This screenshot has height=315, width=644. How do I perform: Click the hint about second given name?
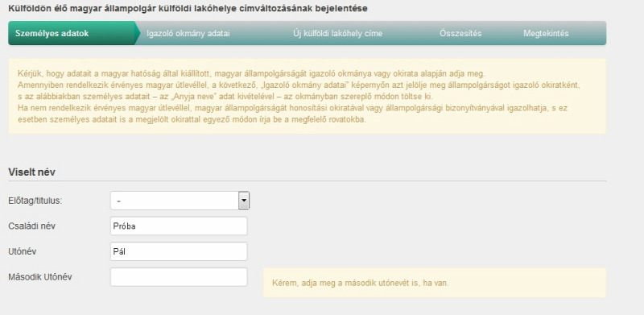point(435,283)
